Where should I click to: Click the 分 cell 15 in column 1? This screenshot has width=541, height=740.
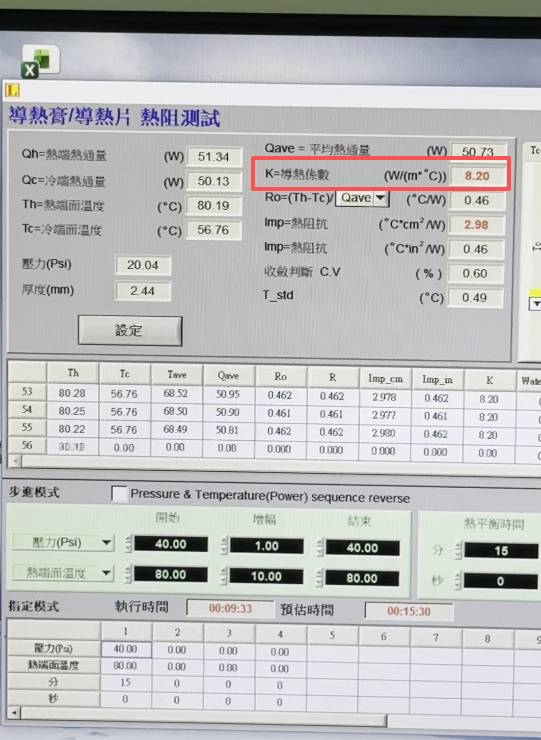pyautogui.click(x=126, y=682)
